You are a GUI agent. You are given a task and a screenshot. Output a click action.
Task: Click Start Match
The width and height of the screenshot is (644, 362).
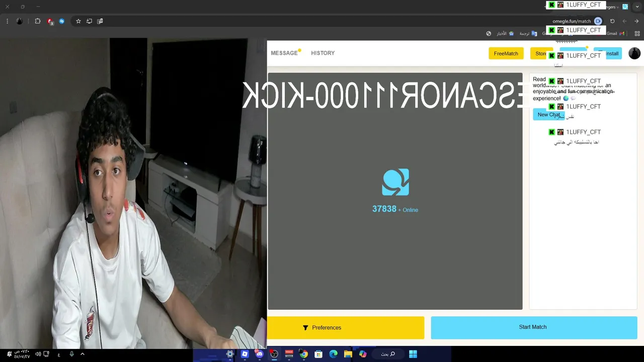tap(534, 327)
